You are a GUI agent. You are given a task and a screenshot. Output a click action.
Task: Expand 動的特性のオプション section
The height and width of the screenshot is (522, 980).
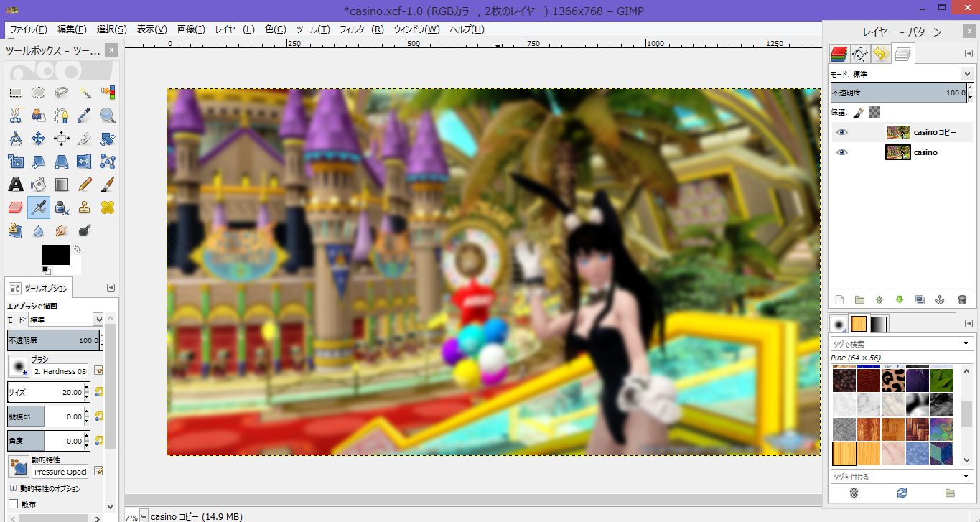(13, 488)
